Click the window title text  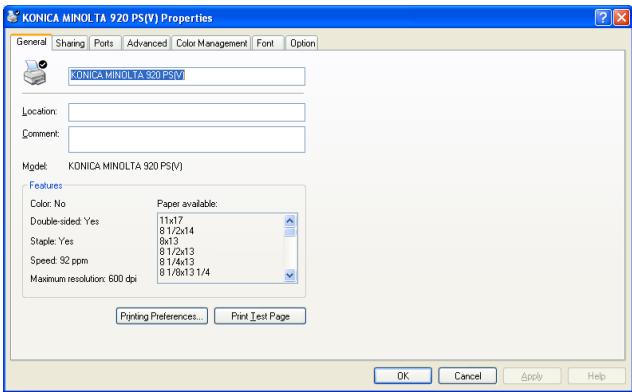click(x=117, y=18)
